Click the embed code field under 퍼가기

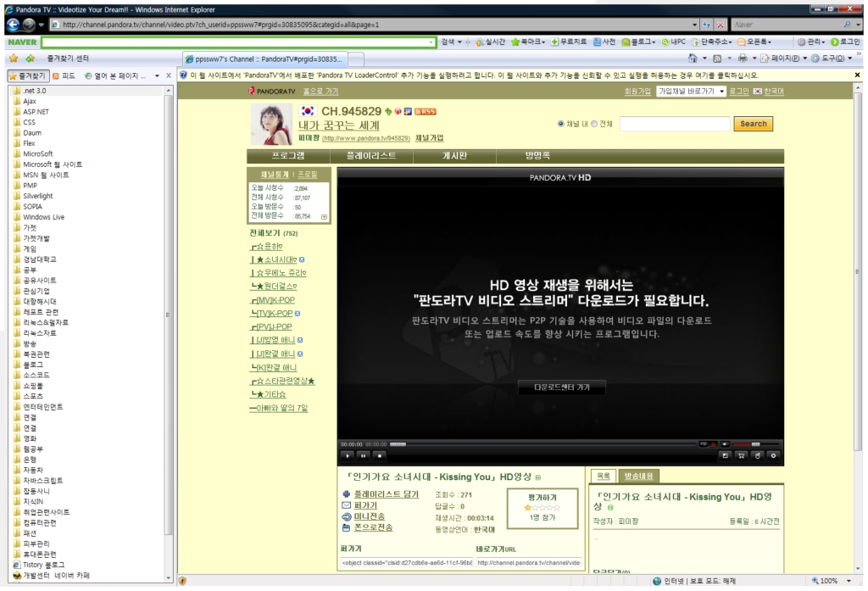pos(407,563)
